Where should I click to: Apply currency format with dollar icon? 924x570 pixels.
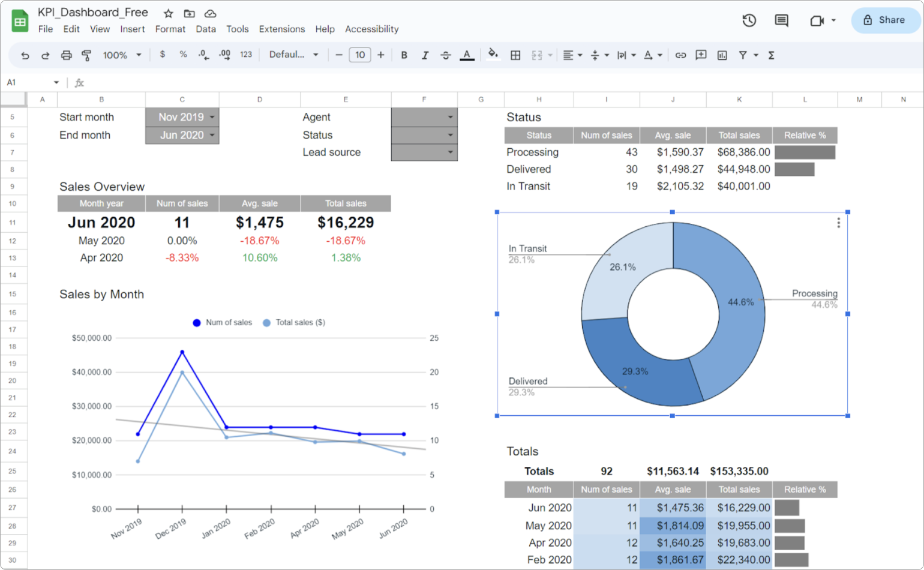[162, 55]
